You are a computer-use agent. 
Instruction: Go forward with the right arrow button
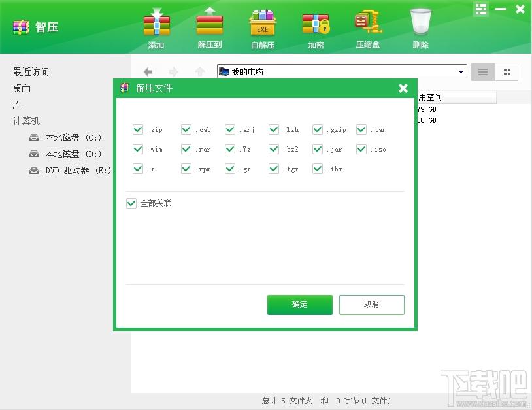click(173, 72)
